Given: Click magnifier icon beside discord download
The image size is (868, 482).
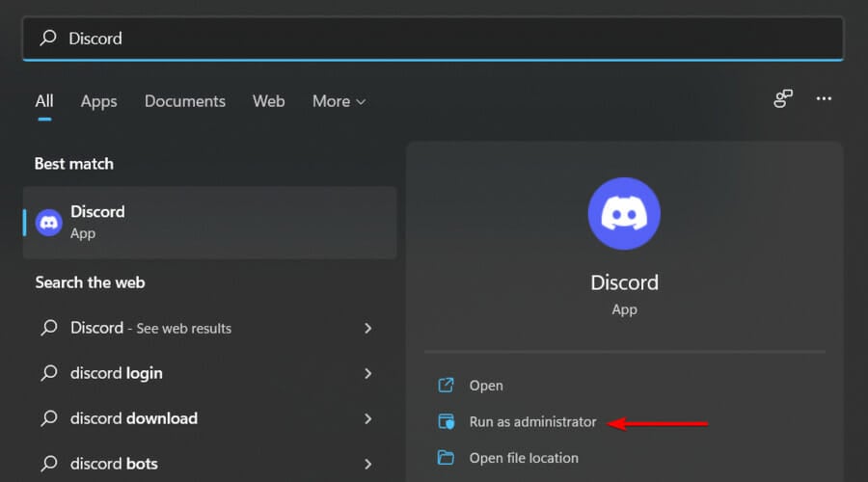Looking at the screenshot, I should [x=49, y=418].
